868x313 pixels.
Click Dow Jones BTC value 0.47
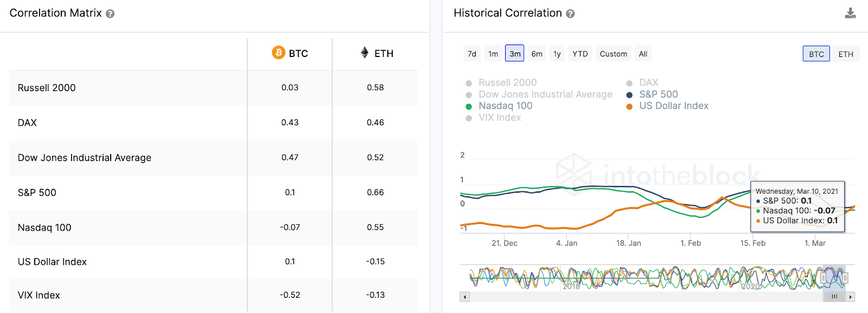click(x=290, y=157)
